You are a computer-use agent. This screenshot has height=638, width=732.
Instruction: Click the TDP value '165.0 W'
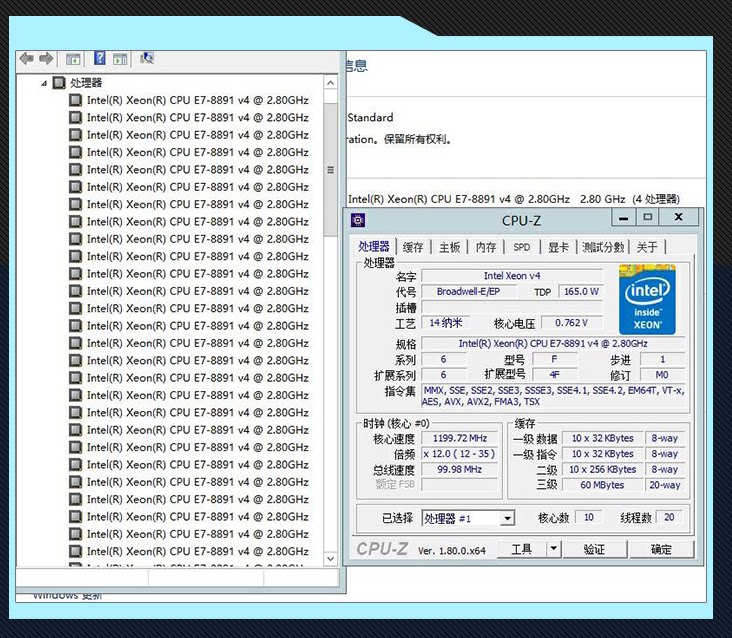(581, 292)
